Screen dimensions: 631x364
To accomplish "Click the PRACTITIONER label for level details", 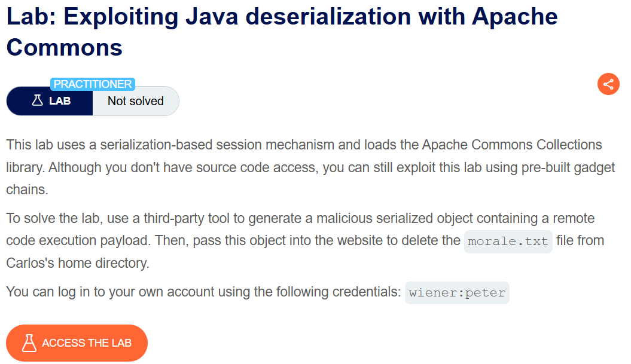I will click(x=93, y=84).
